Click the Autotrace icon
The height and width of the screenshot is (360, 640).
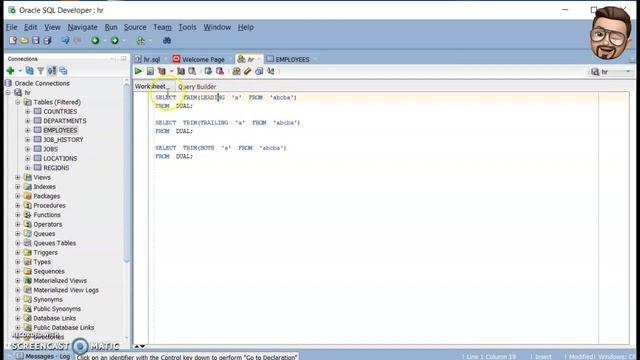(x=180, y=71)
